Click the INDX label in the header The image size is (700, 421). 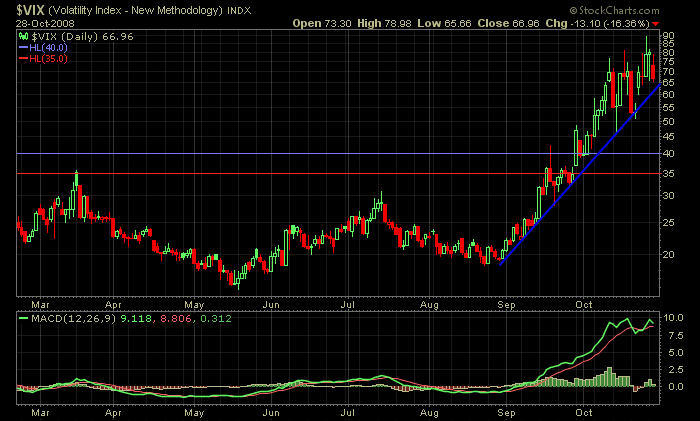(239, 10)
